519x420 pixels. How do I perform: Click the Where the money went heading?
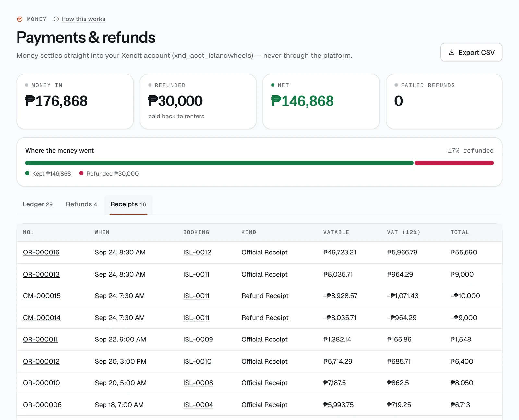tap(59, 151)
